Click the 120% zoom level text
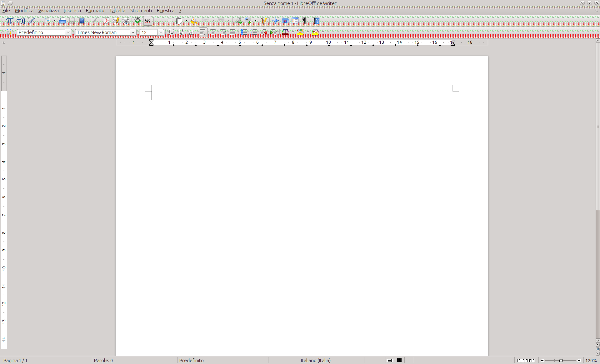600x364 pixels. [591, 360]
